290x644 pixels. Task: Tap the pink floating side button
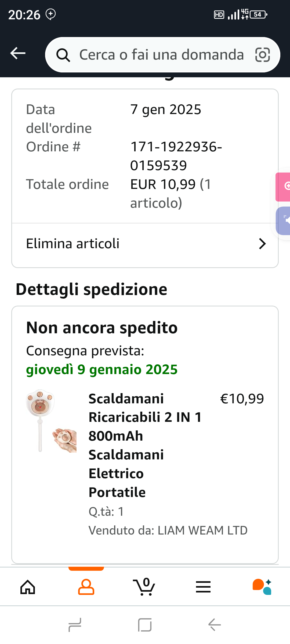(283, 187)
